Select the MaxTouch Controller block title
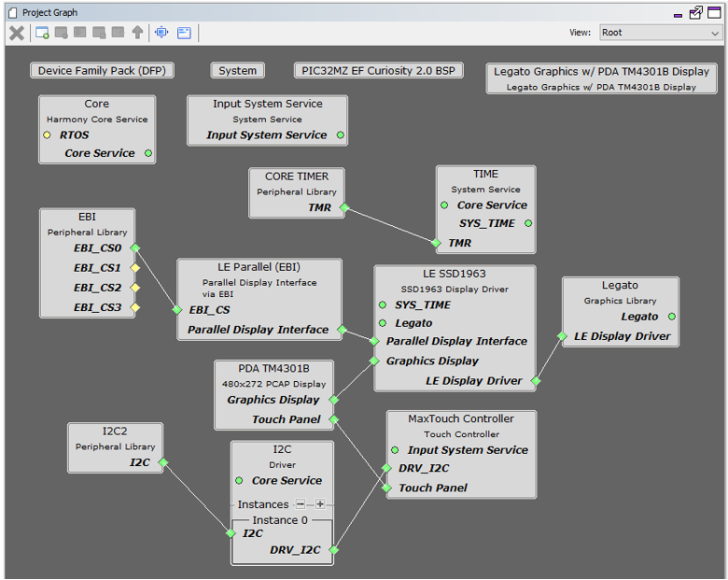The height and width of the screenshot is (580, 728). (461, 418)
